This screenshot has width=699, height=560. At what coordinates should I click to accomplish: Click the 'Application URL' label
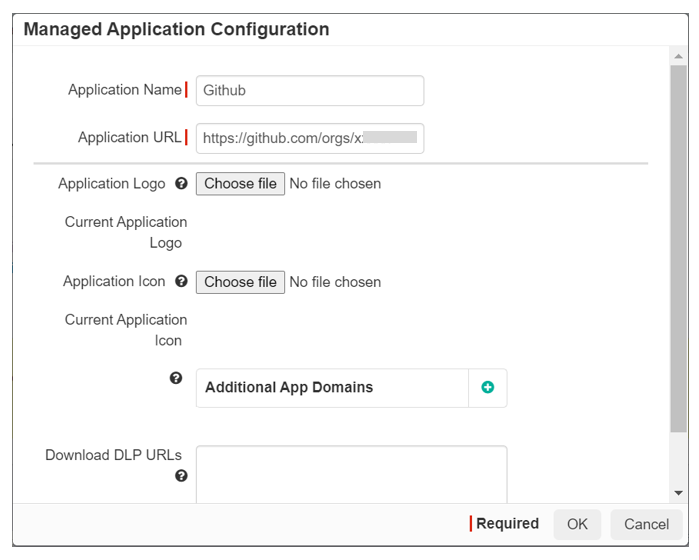(x=130, y=137)
